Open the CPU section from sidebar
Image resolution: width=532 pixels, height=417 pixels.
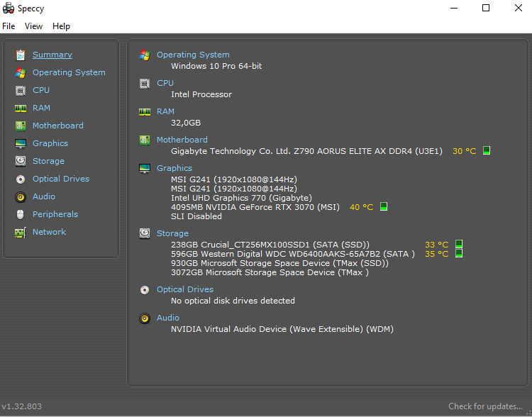coord(41,90)
